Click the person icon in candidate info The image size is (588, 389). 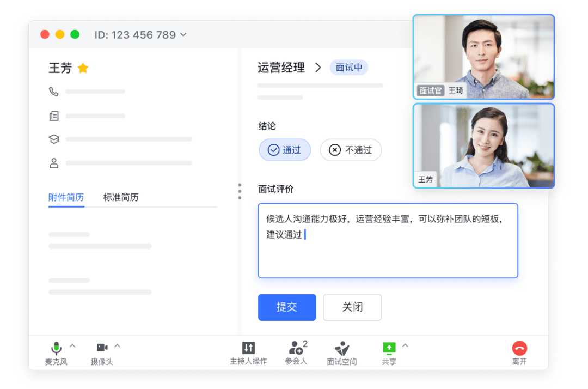coord(54,163)
